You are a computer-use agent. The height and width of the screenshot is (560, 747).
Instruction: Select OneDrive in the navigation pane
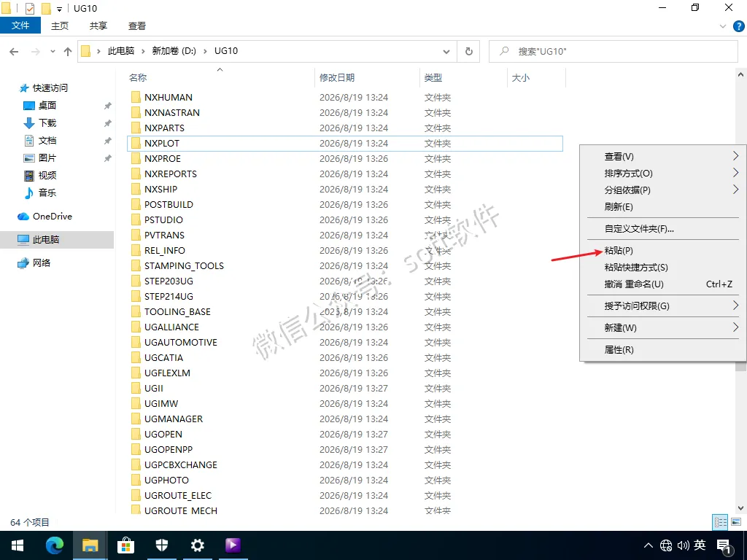click(x=52, y=216)
